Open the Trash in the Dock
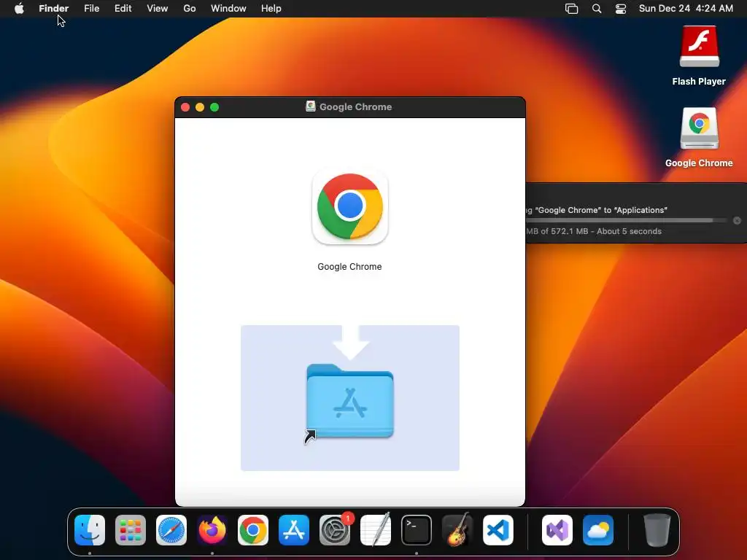Viewport: 747px width, 560px height. point(657,530)
